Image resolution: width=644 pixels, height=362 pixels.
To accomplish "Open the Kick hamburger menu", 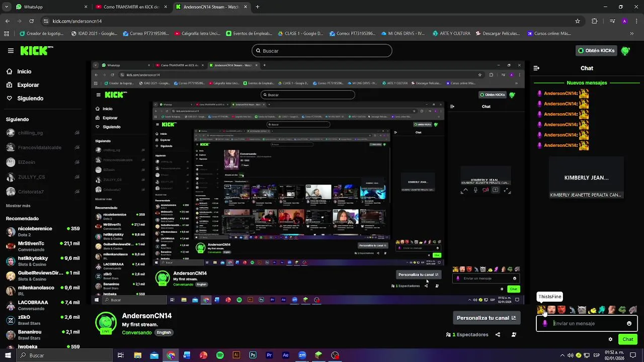I will click(x=11, y=51).
